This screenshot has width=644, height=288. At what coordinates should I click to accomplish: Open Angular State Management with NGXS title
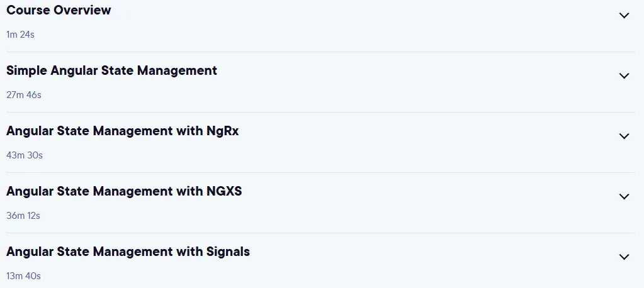(x=124, y=191)
